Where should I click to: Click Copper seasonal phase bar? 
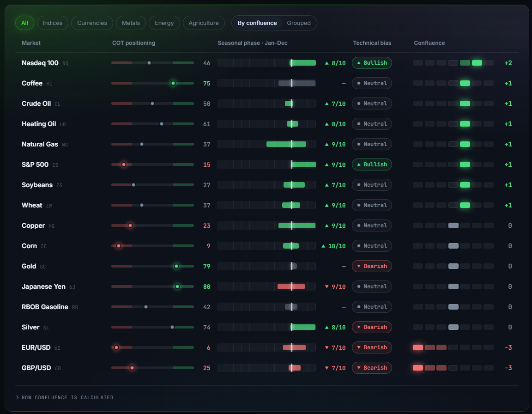[297, 225]
